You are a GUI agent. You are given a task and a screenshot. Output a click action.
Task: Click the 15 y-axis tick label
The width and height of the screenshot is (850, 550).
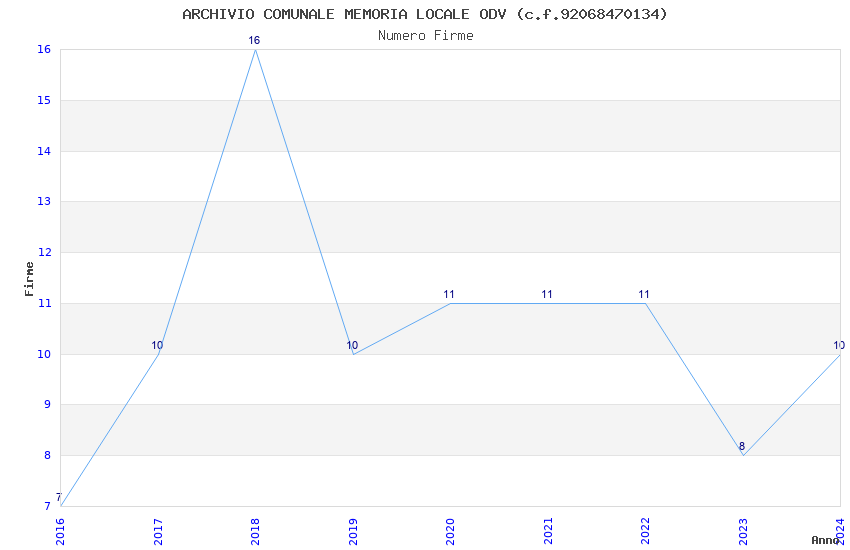(x=44, y=100)
